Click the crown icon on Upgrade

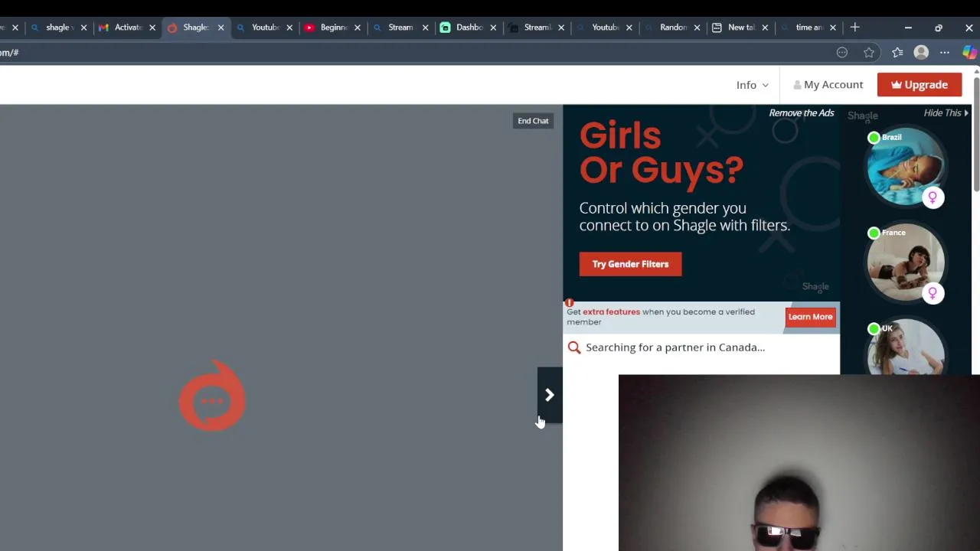click(896, 85)
